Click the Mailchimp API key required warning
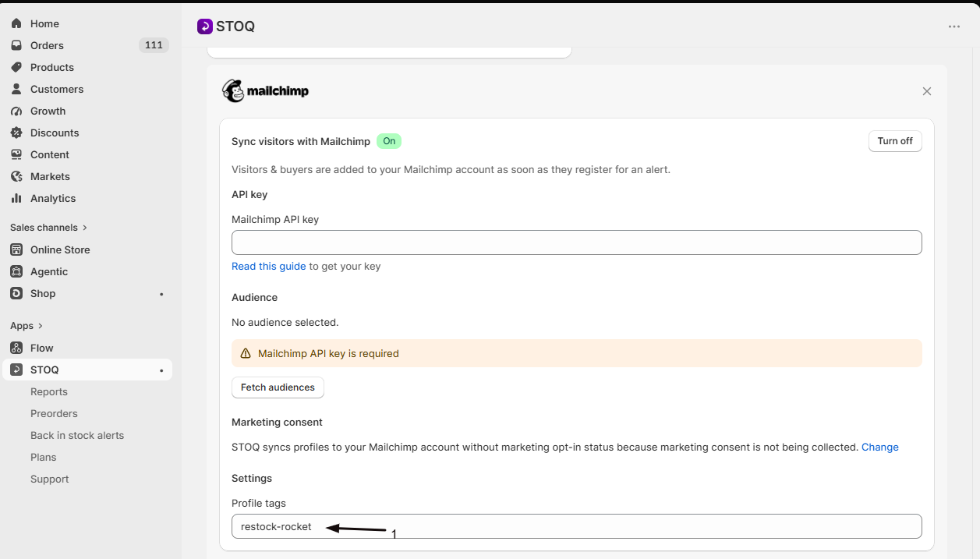The height and width of the screenshot is (559, 980). pos(577,353)
